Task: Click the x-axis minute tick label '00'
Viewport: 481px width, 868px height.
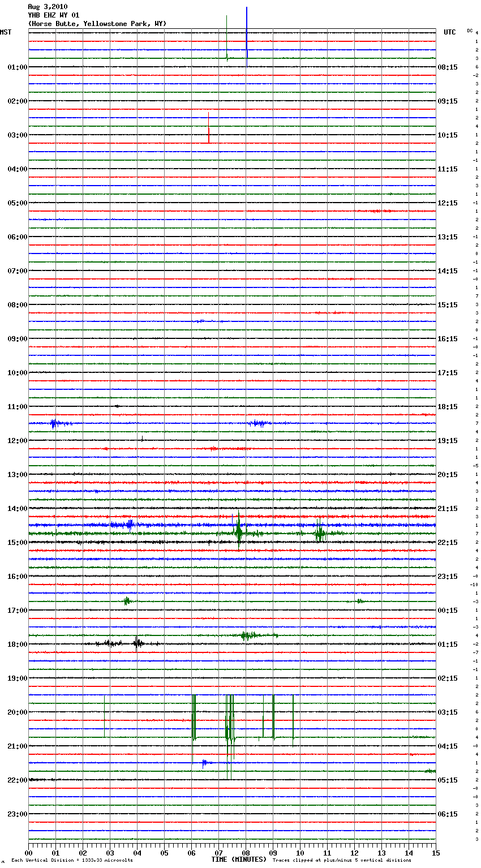Action: pos(28,853)
